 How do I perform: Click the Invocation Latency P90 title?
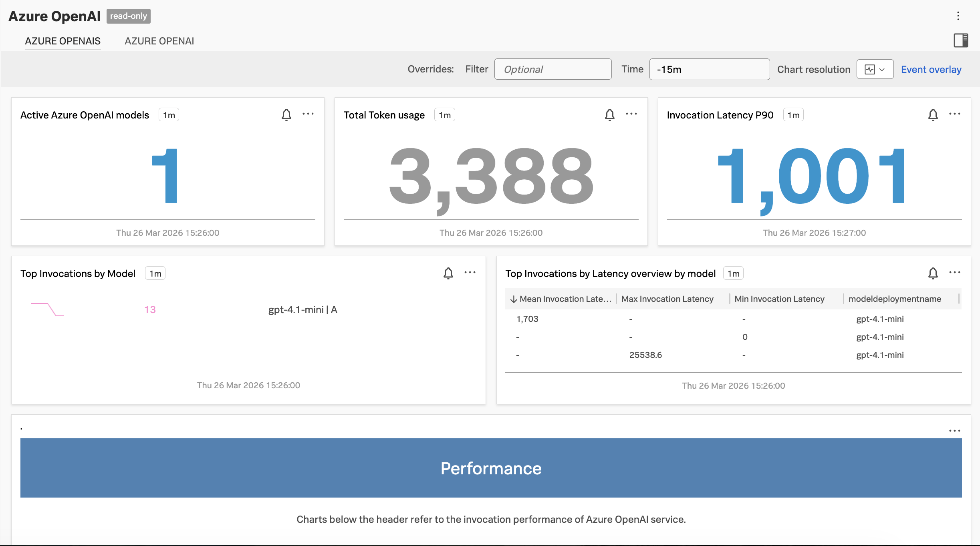pyautogui.click(x=720, y=115)
